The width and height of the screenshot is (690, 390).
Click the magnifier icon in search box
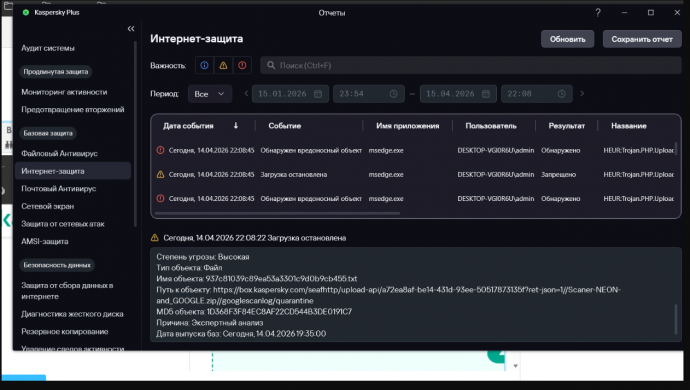[x=271, y=65]
